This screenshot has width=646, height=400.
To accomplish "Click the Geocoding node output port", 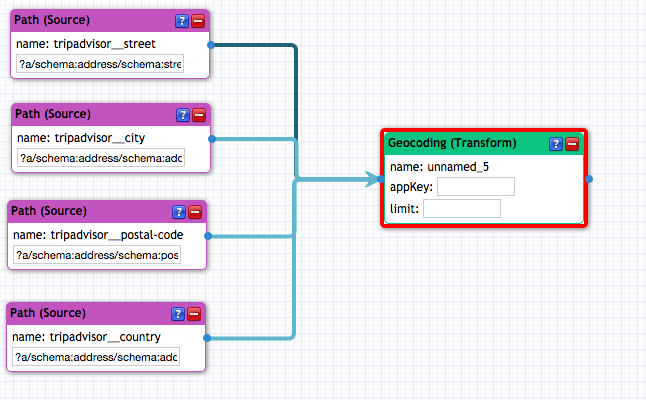I will click(589, 179).
